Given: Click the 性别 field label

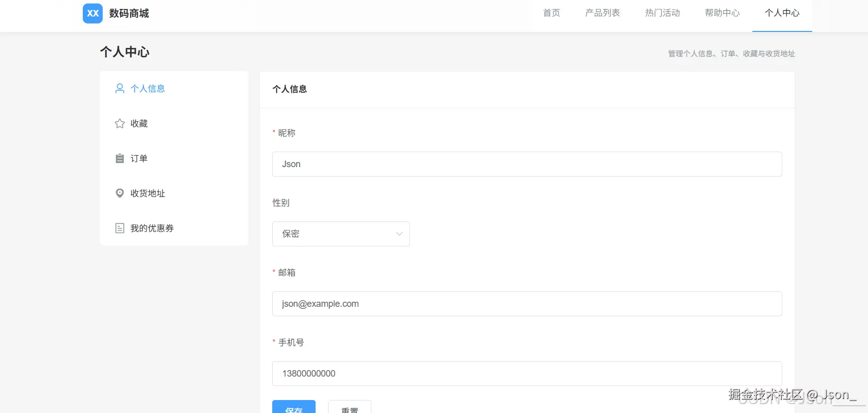Looking at the screenshot, I should 281,203.
